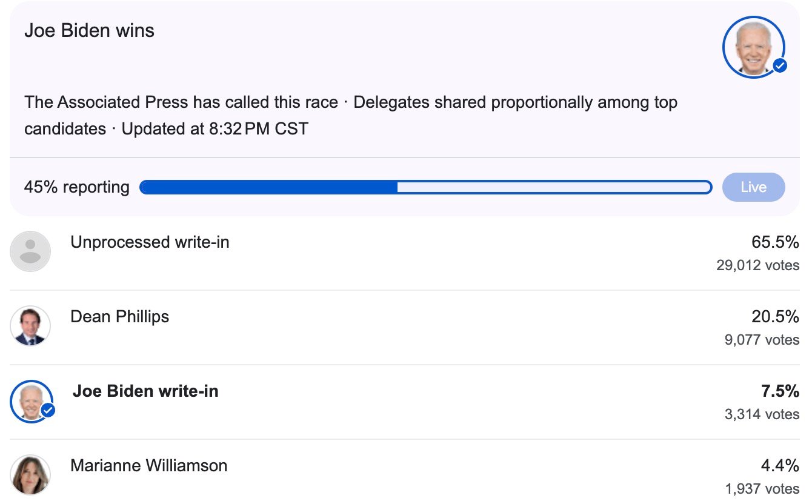
Task: Click the gray Unprocessed write-in placeholder avatar
Action: click(x=30, y=251)
